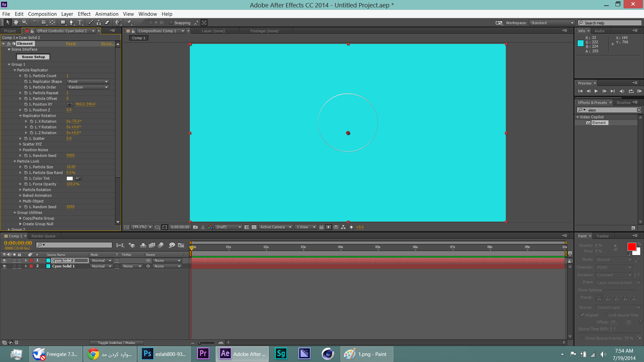Click the Element effect icon in Effects & Presets
This screenshot has height=362, width=644.
click(589, 123)
